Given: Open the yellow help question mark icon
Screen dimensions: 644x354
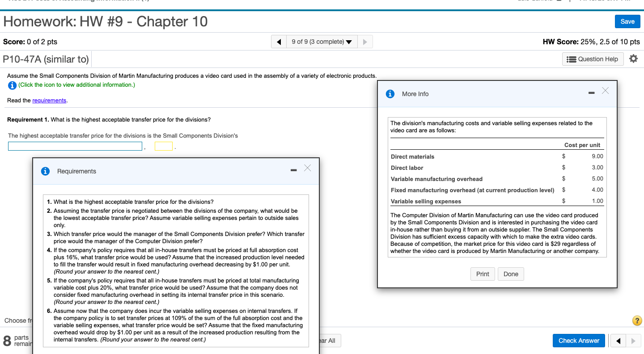Looking at the screenshot, I should [637, 320].
